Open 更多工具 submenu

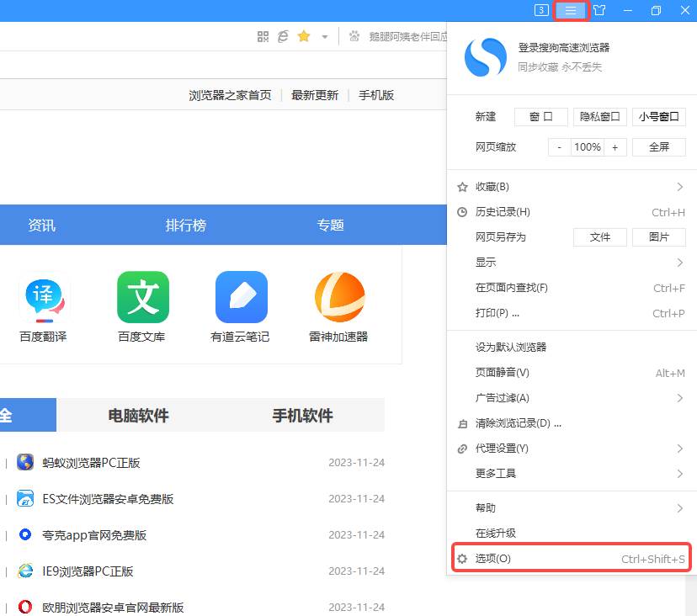click(572, 473)
